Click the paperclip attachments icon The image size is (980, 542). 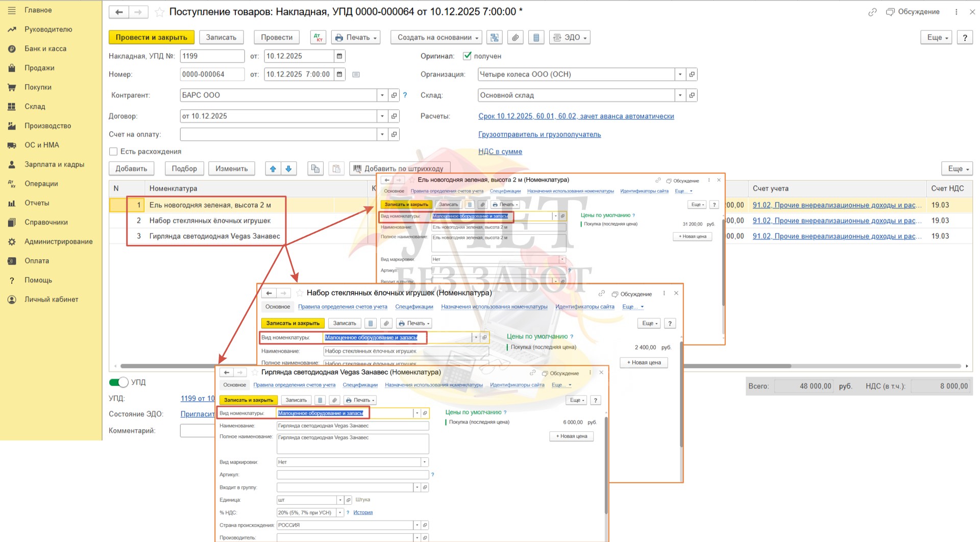(x=516, y=37)
